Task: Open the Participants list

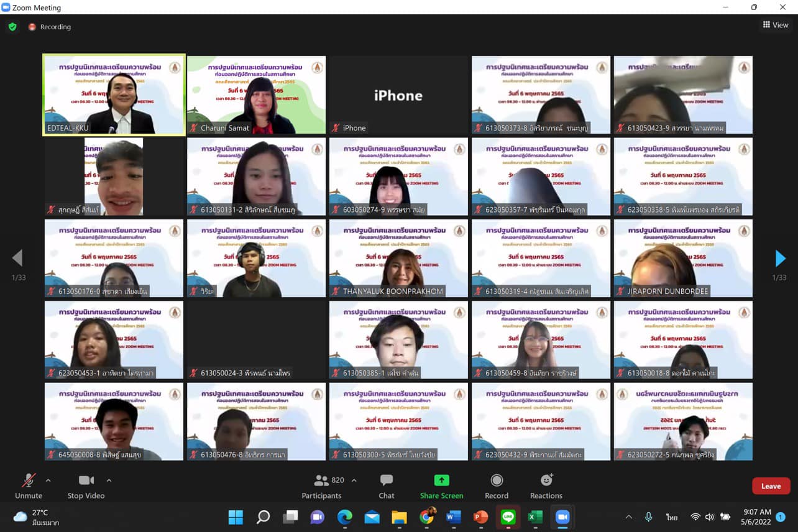Action: point(321,485)
